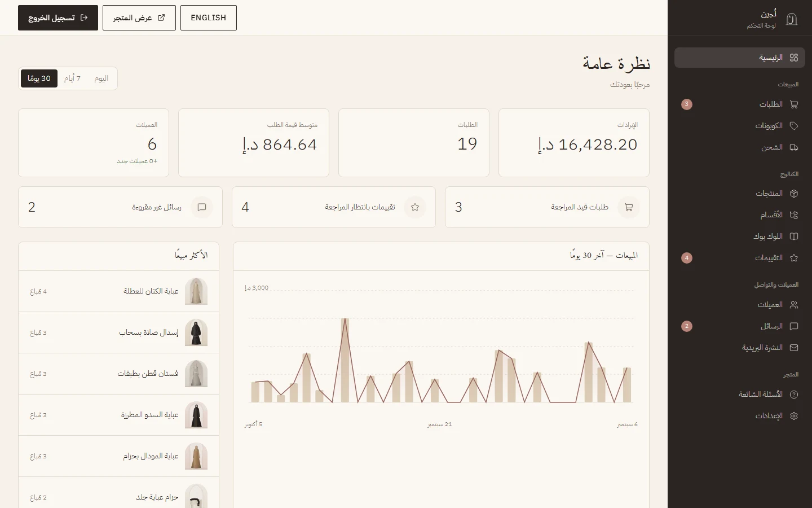812x508 pixels.
Task: Click cart icon in طلبات قيد المراجعة card
Action: pyautogui.click(x=629, y=207)
